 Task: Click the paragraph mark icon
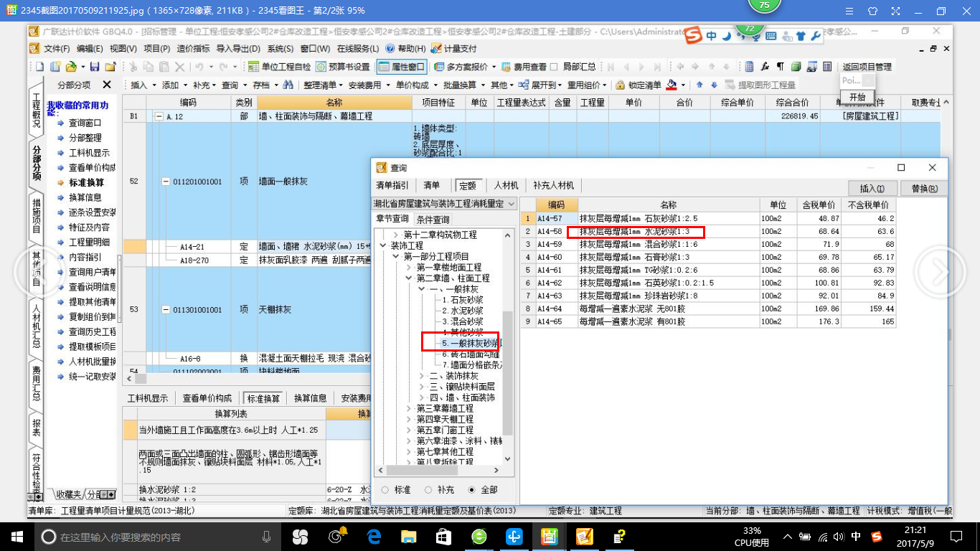781,67
